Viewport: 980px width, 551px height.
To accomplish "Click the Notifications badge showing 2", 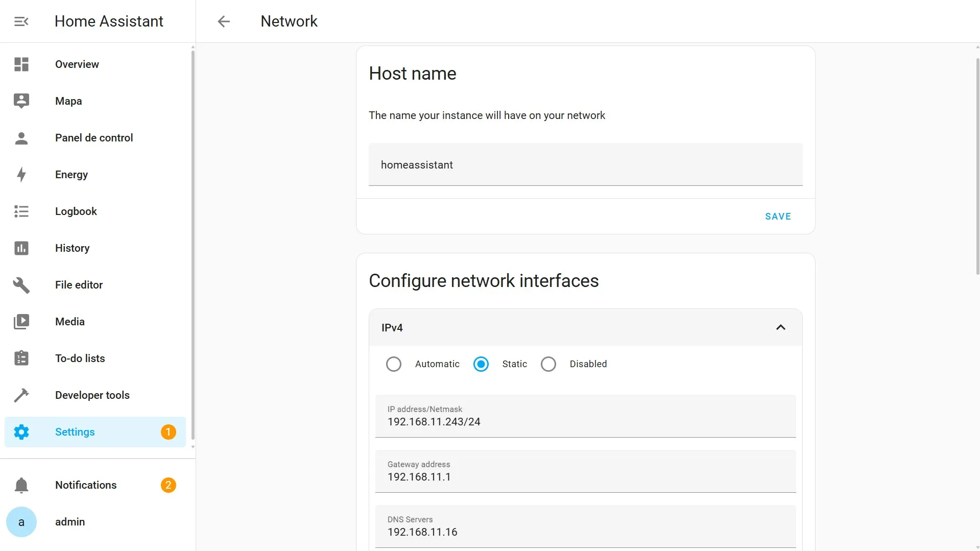I will [169, 485].
